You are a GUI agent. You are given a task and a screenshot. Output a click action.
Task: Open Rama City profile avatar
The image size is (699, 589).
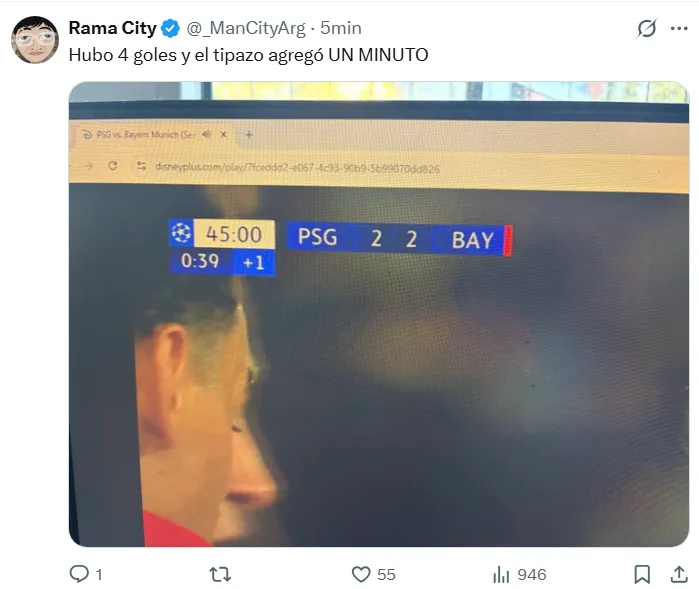point(35,40)
